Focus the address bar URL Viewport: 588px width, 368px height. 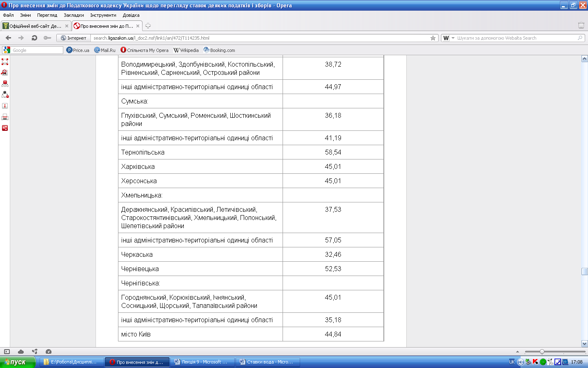(261, 38)
